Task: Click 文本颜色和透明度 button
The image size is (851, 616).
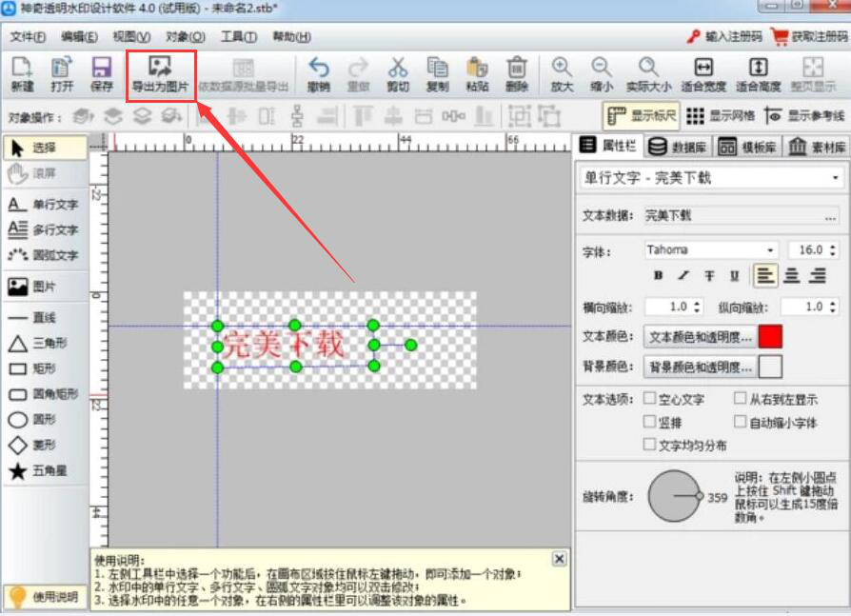Action: (x=700, y=337)
